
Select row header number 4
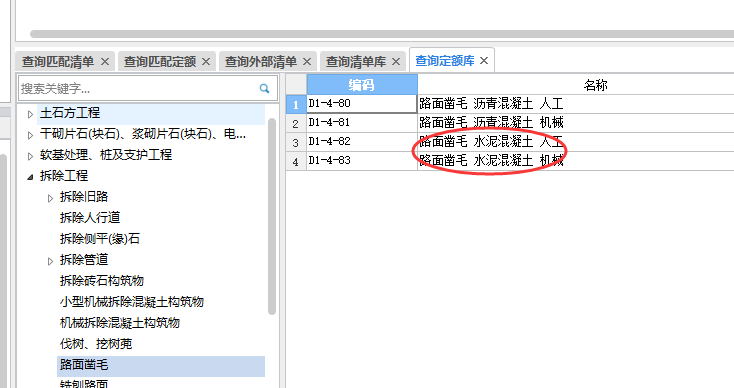pos(296,161)
